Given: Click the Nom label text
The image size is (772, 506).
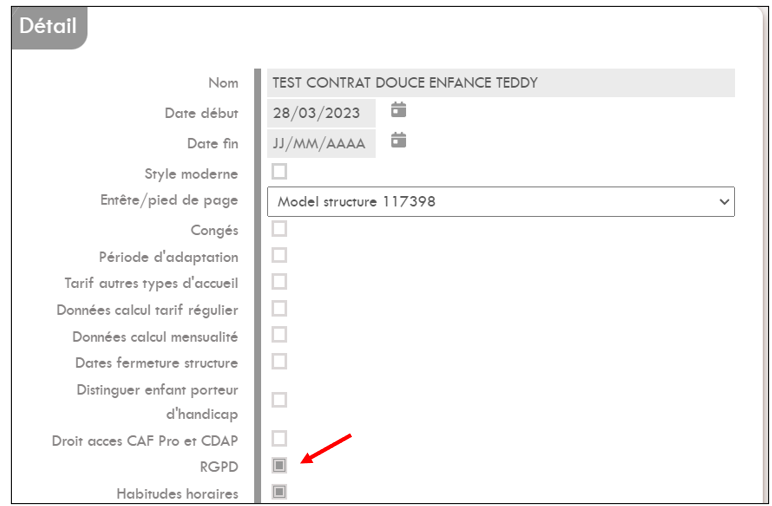Looking at the screenshot, I should tap(223, 83).
